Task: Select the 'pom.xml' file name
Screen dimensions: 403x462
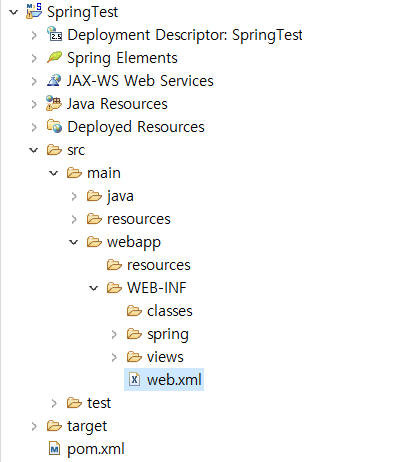Action: 96,449
